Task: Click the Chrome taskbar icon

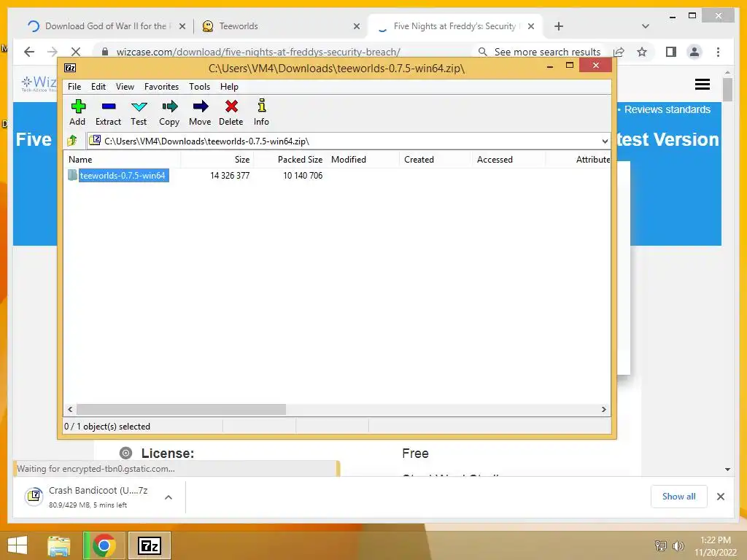Action: (104, 545)
